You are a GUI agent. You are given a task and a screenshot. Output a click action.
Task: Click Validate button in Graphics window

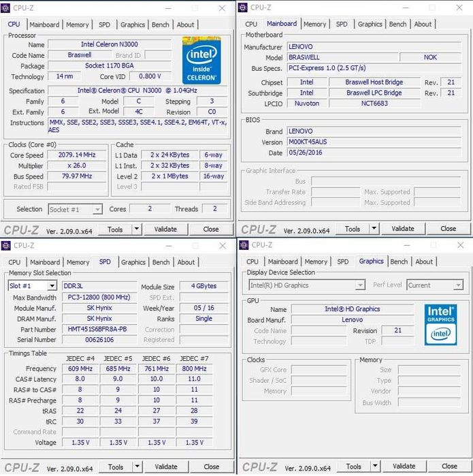pos(404,466)
